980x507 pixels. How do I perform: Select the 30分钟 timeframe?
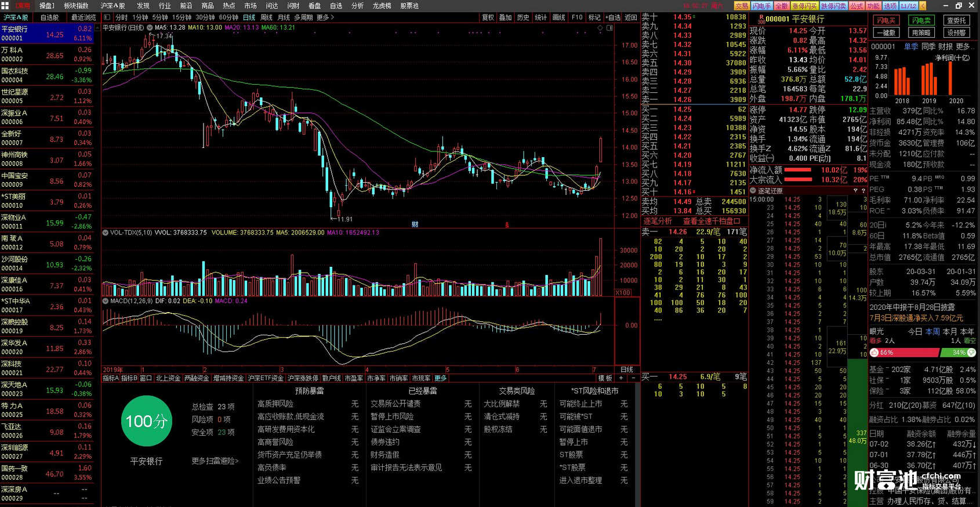pyautogui.click(x=205, y=17)
